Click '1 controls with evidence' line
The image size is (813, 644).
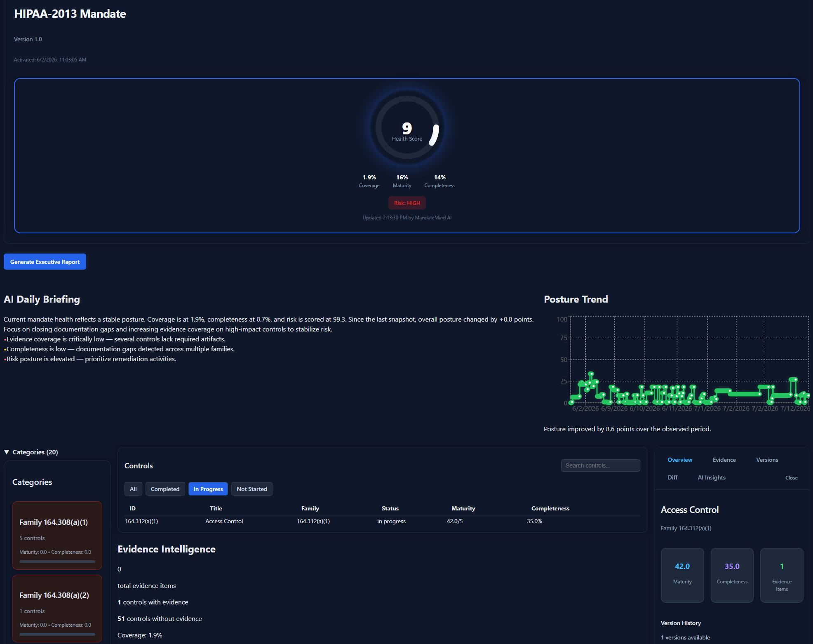point(153,602)
